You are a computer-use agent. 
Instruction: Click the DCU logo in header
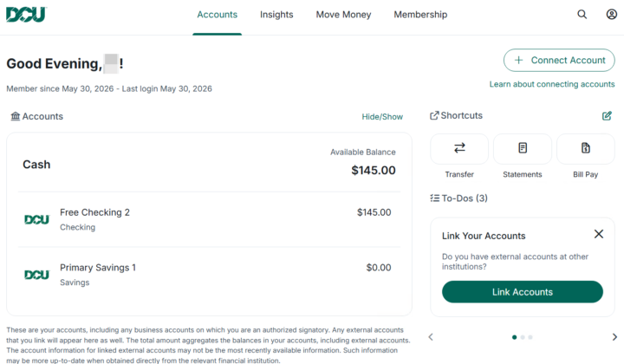coord(26,15)
